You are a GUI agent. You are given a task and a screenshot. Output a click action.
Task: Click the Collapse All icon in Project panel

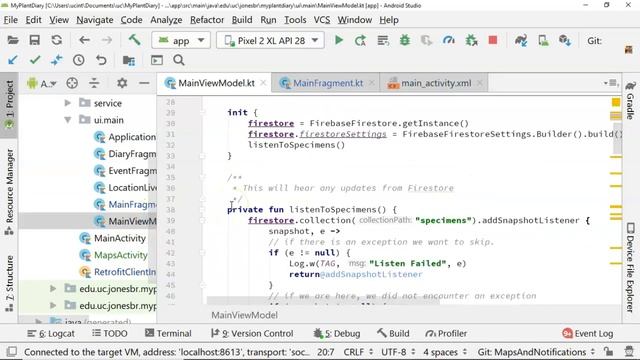(x=94, y=83)
